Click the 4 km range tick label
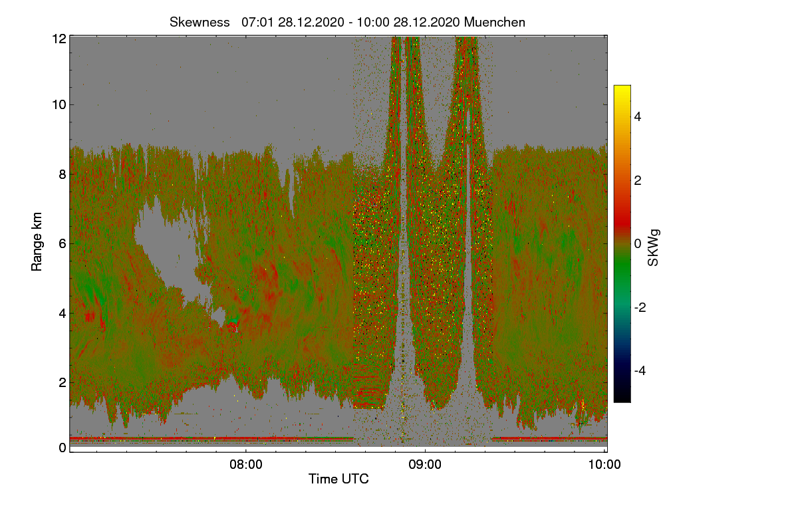798x532 pixels. [62, 313]
